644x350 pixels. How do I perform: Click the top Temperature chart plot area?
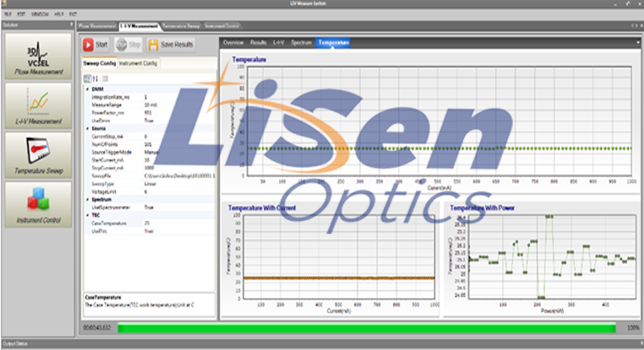439,121
